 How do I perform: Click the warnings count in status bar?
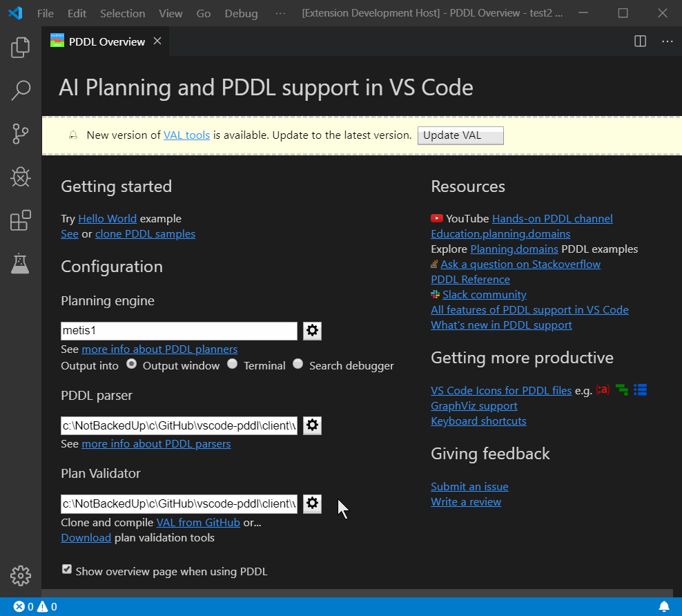(x=47, y=606)
